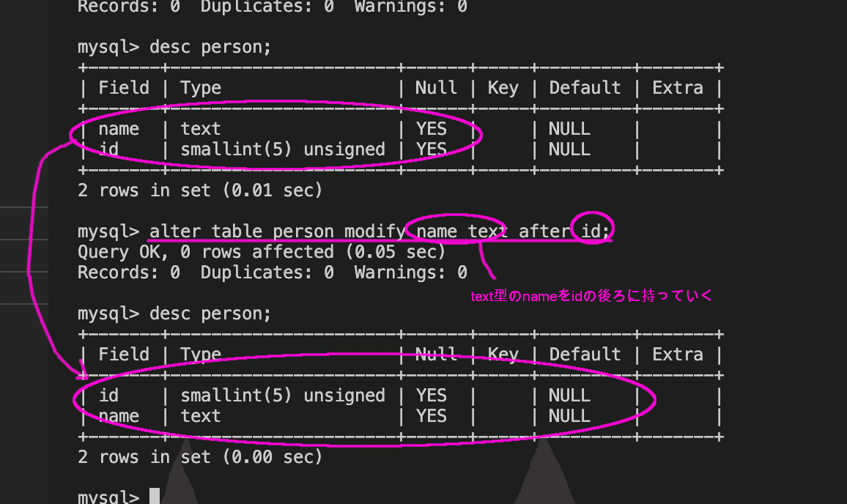Click 'smallint(5) unsigned' in the first table
The image size is (847, 504).
pos(283,149)
